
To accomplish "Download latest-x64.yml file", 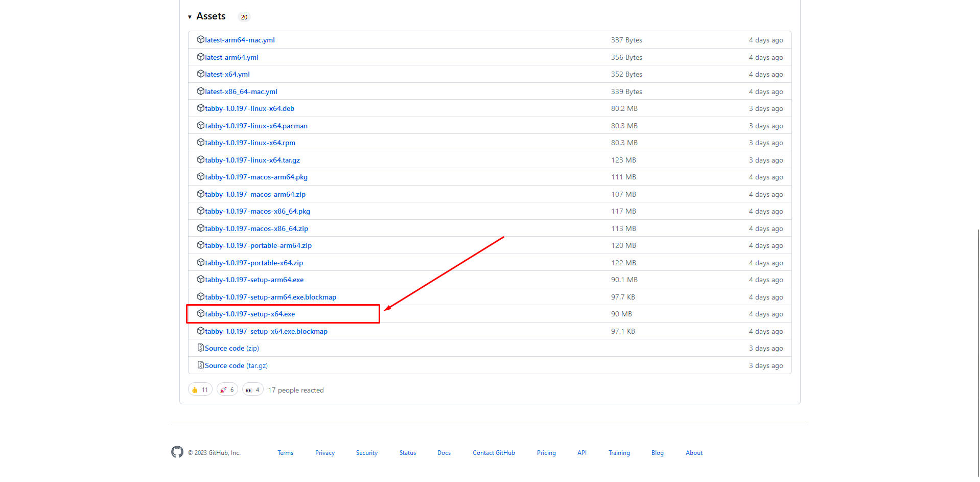I will 227,74.
